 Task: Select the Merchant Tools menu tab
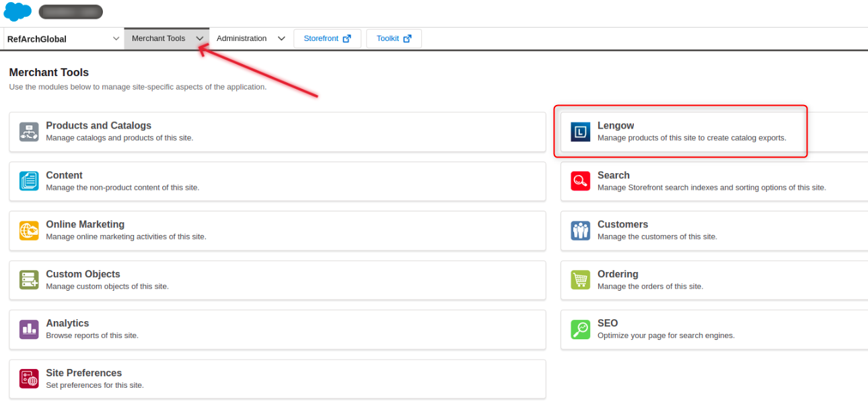tap(159, 39)
